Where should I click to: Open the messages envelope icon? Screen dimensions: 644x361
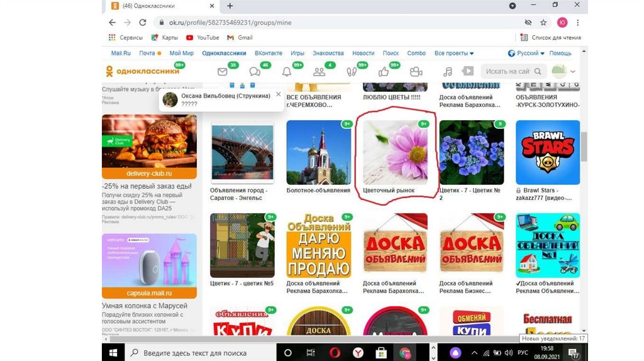(x=223, y=72)
